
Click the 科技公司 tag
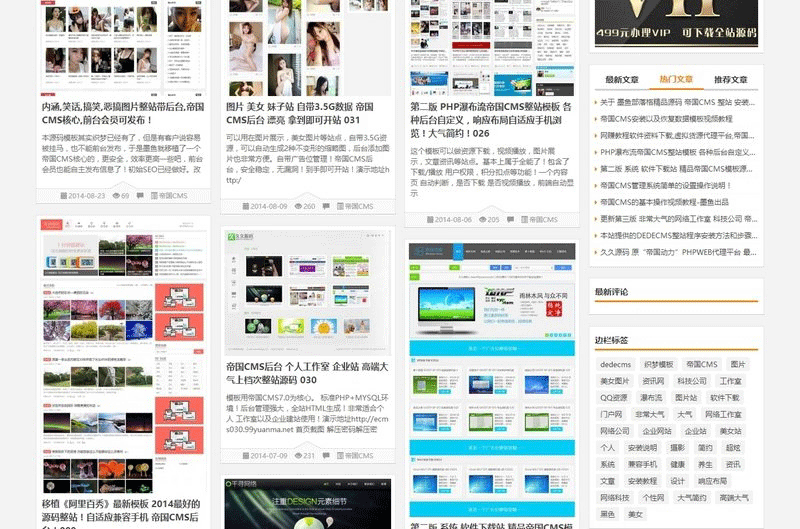(692, 381)
